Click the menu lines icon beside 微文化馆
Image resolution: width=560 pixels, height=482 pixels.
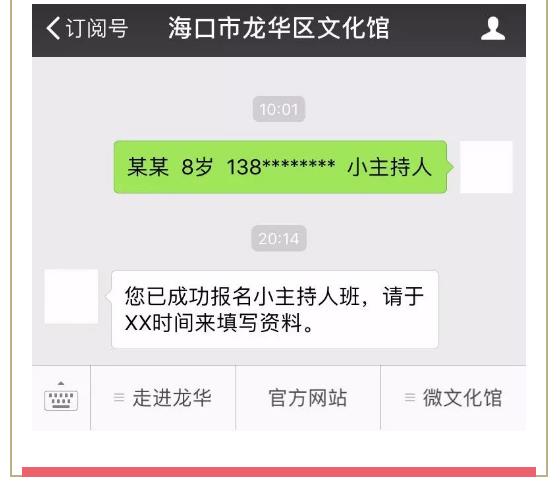(410, 397)
